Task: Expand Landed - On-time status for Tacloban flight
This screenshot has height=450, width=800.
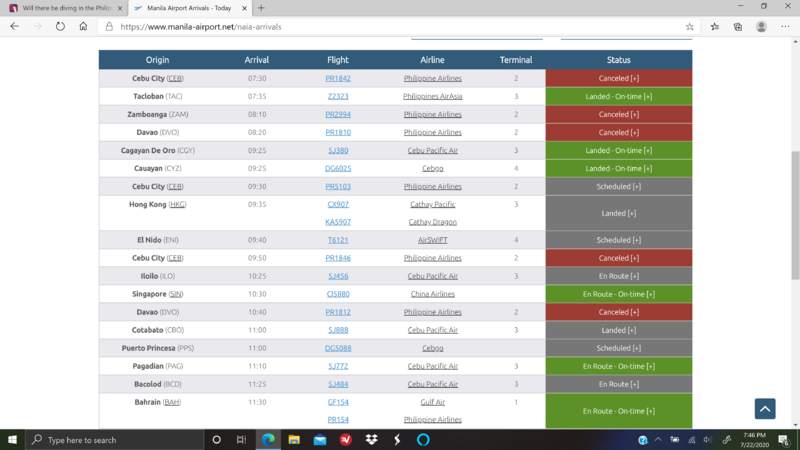Action: pos(618,96)
